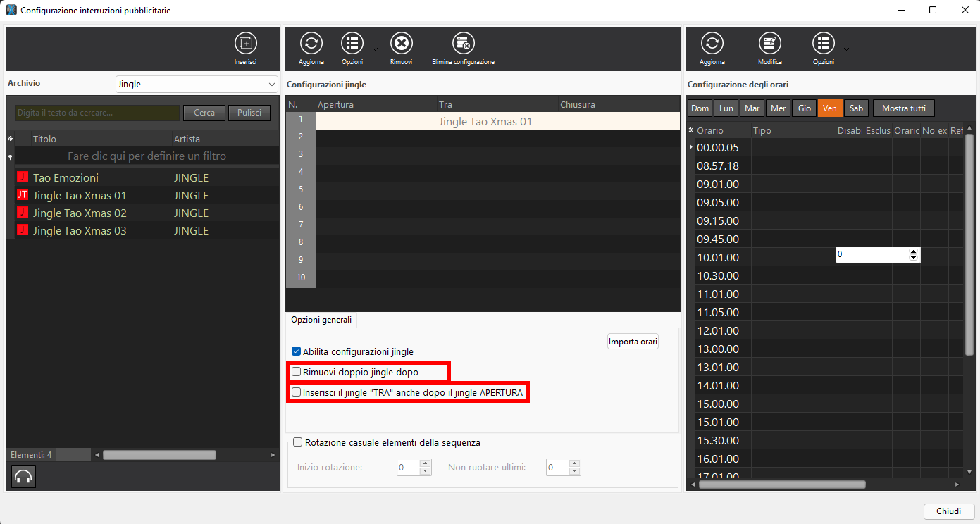
Task: Select the Mar day toggle
Action: click(752, 108)
